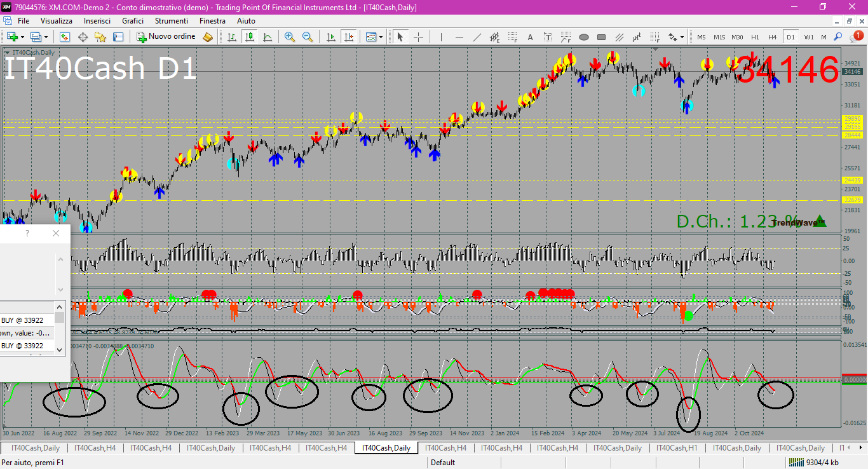Switch chart to candlestick mode
The width and height of the screenshot is (868, 469).
click(250, 37)
